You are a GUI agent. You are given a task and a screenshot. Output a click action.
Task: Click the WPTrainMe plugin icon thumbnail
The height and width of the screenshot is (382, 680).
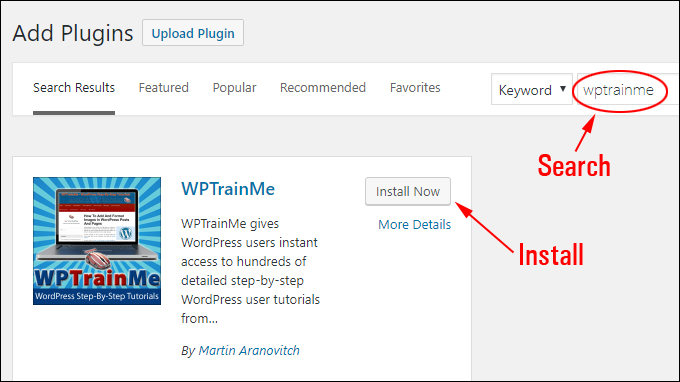97,241
